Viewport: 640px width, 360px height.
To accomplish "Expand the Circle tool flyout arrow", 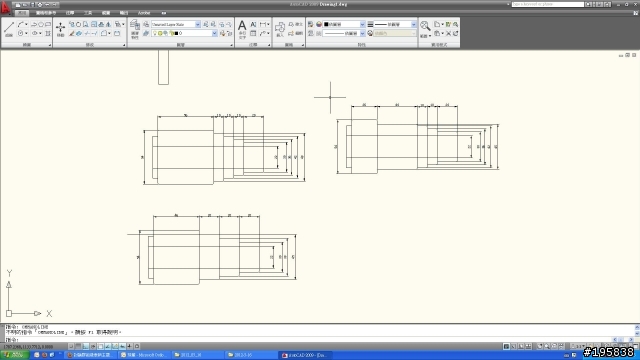I will (27, 33).
